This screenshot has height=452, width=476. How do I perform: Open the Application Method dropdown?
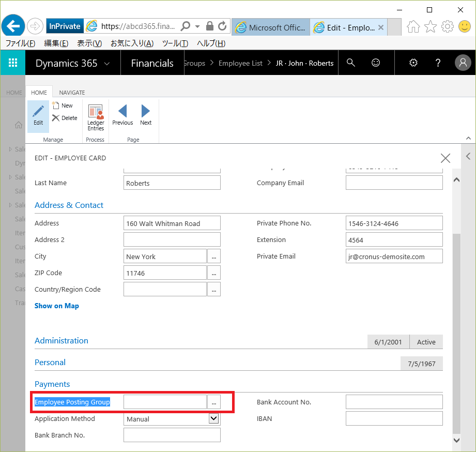coord(214,418)
